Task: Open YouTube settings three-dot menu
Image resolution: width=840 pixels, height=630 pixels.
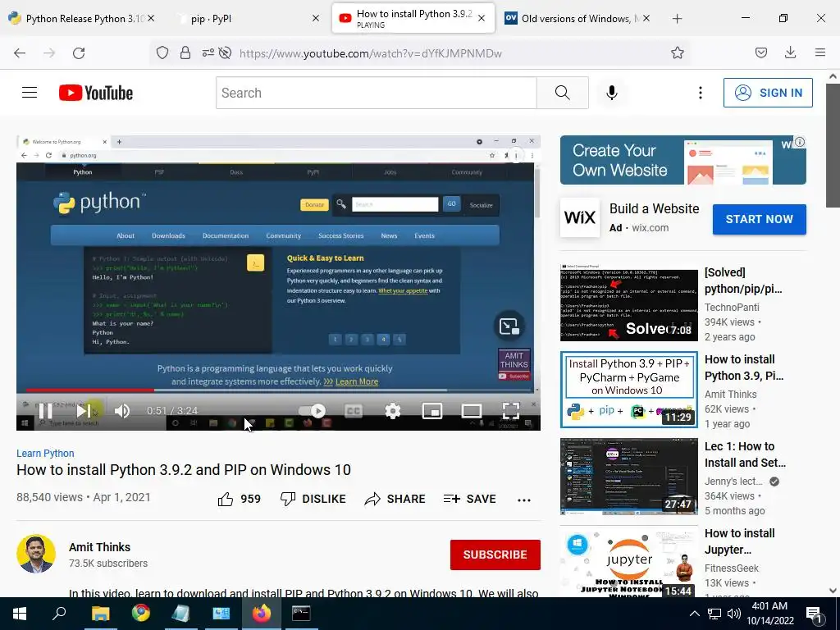Action: 701,93
